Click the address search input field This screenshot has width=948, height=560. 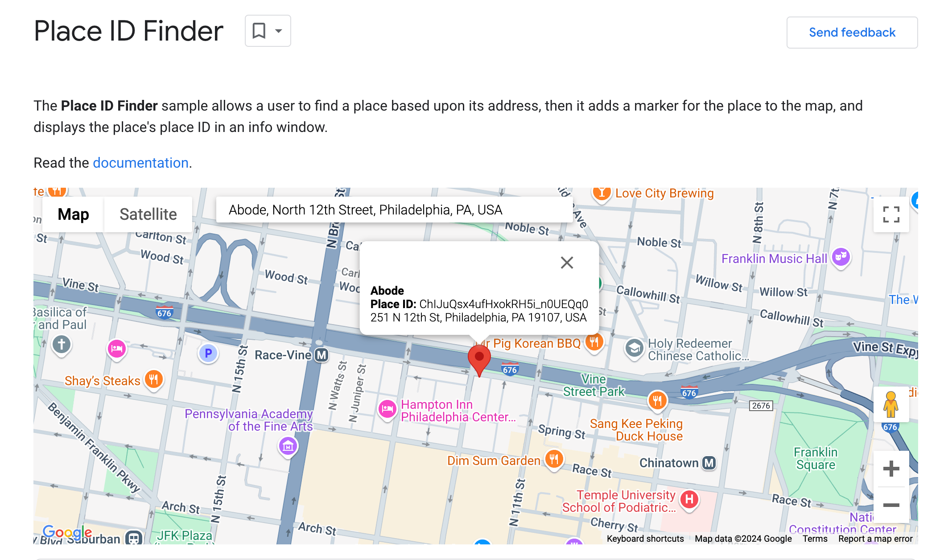[x=394, y=210]
